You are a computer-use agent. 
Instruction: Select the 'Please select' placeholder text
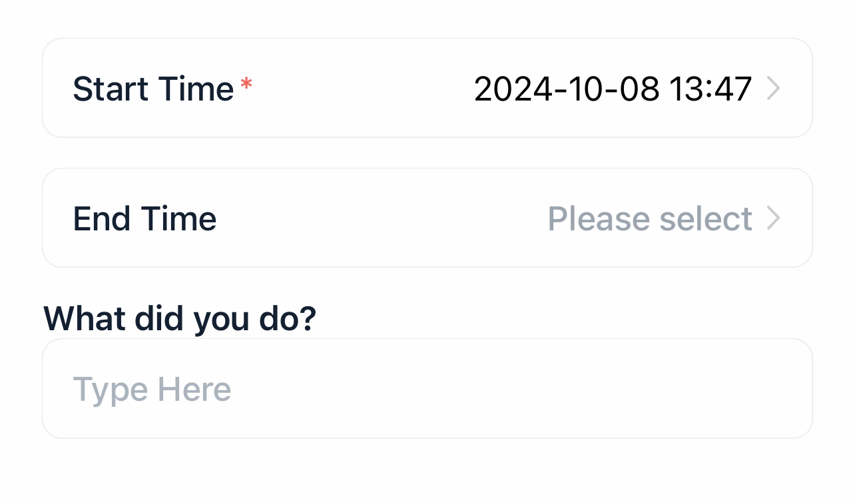(649, 218)
